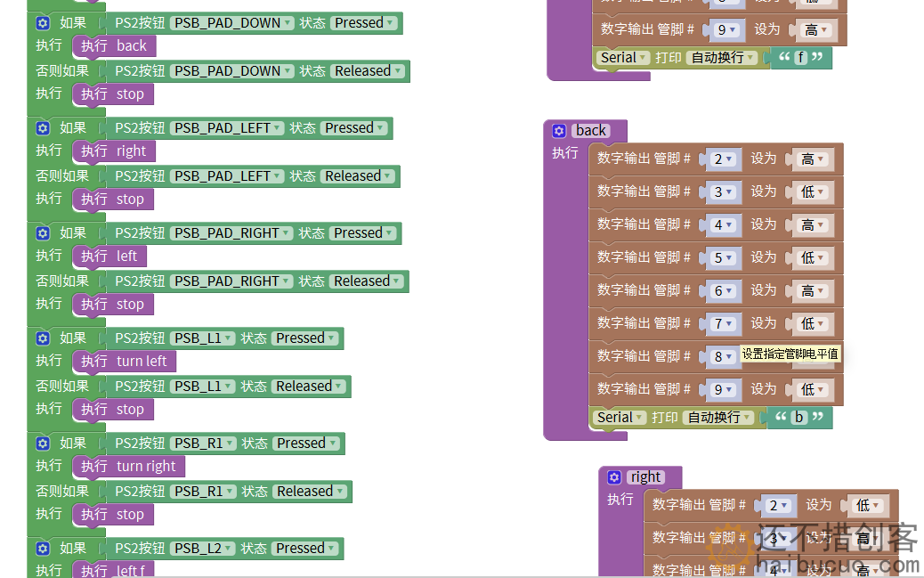Open PSB_L1 button dropdown in Pressed row
This screenshot has width=924, height=578.
point(203,338)
